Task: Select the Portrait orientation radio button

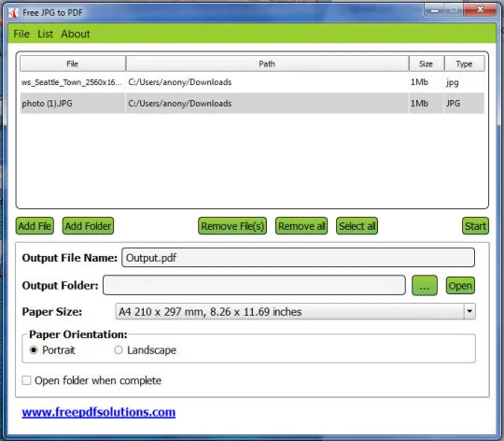Action: tap(34, 350)
